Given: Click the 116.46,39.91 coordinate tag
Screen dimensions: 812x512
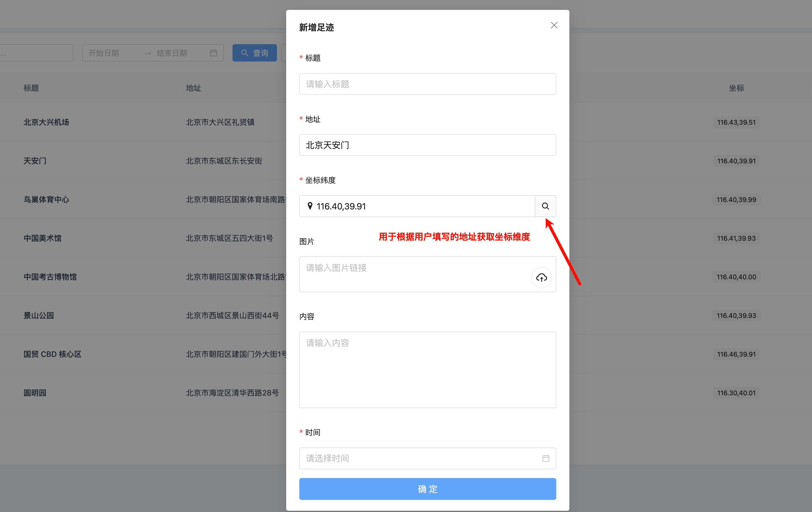Looking at the screenshot, I should [x=736, y=354].
